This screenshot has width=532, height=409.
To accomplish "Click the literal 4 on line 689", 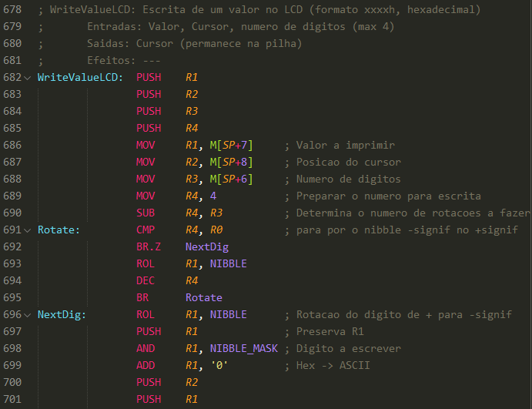I will click(213, 196).
